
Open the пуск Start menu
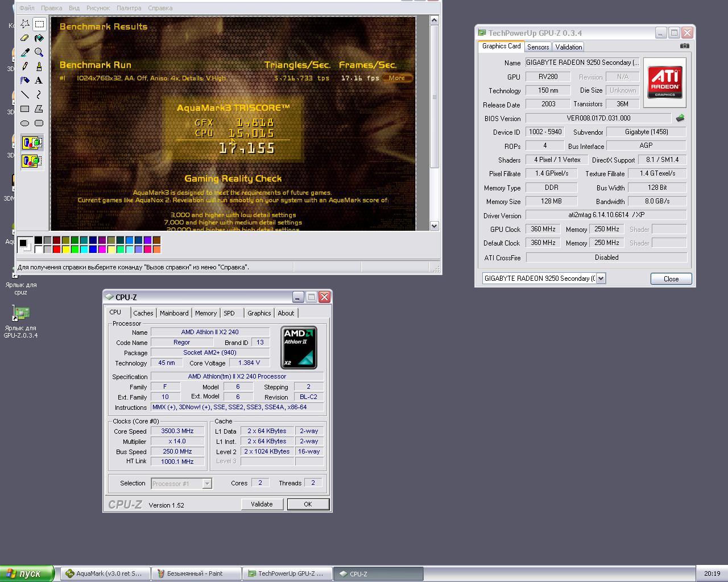27,573
